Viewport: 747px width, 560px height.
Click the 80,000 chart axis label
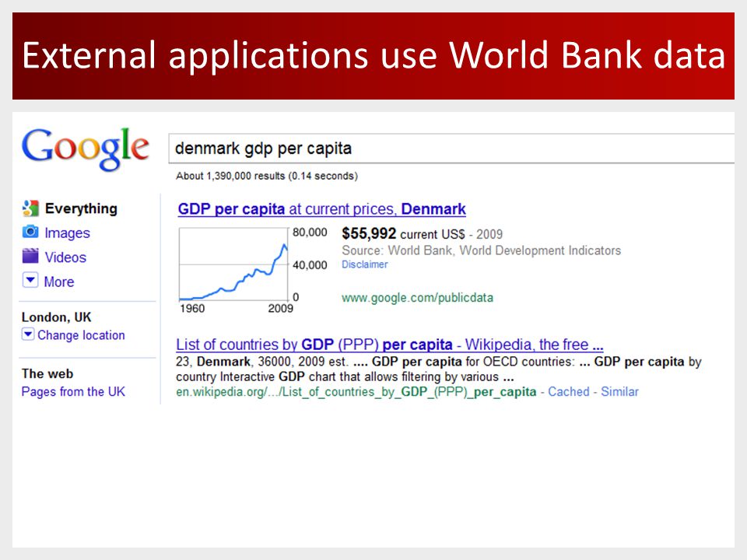(310, 233)
